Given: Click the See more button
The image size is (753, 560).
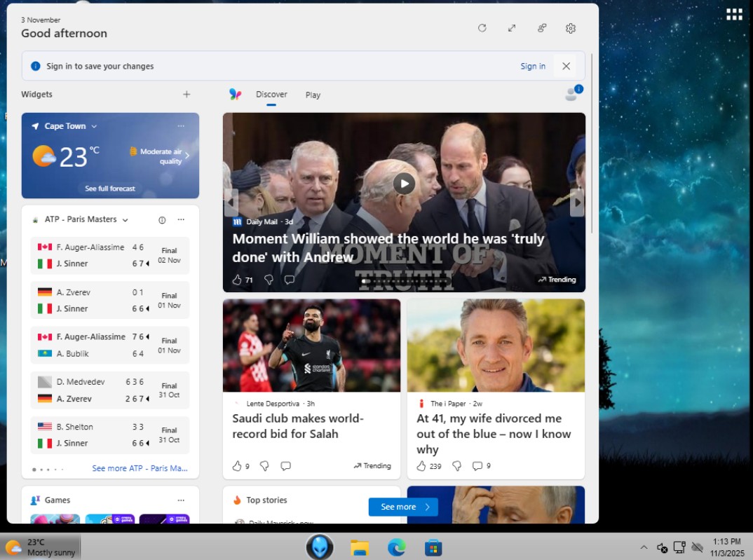Looking at the screenshot, I should (x=403, y=507).
